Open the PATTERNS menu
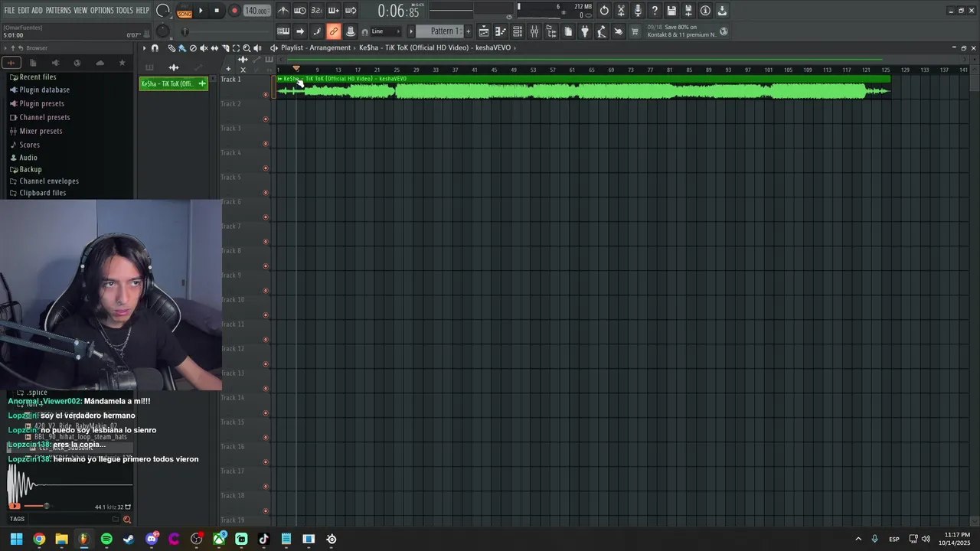Image resolution: width=980 pixels, height=551 pixels. pos(58,11)
